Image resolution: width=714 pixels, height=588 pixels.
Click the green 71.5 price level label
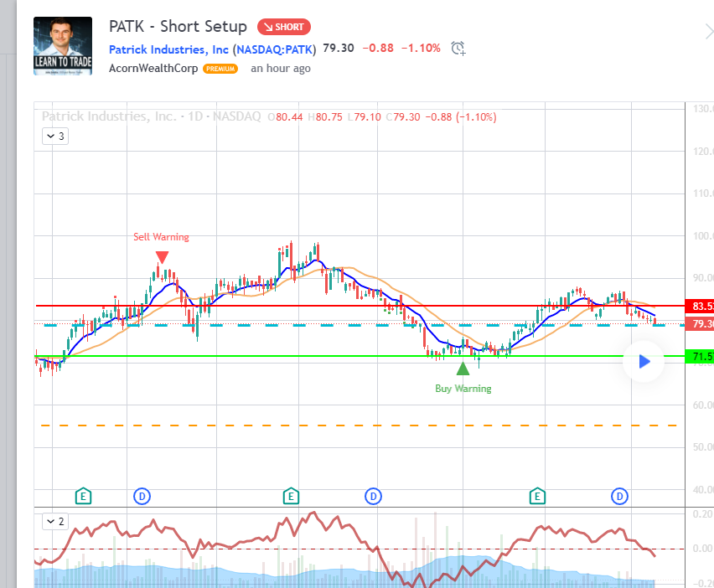point(700,356)
